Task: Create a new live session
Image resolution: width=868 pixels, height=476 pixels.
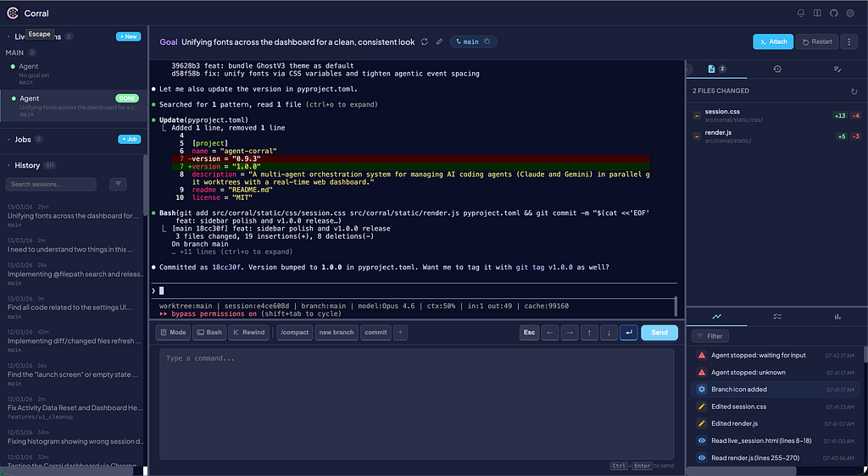Action: (x=129, y=36)
